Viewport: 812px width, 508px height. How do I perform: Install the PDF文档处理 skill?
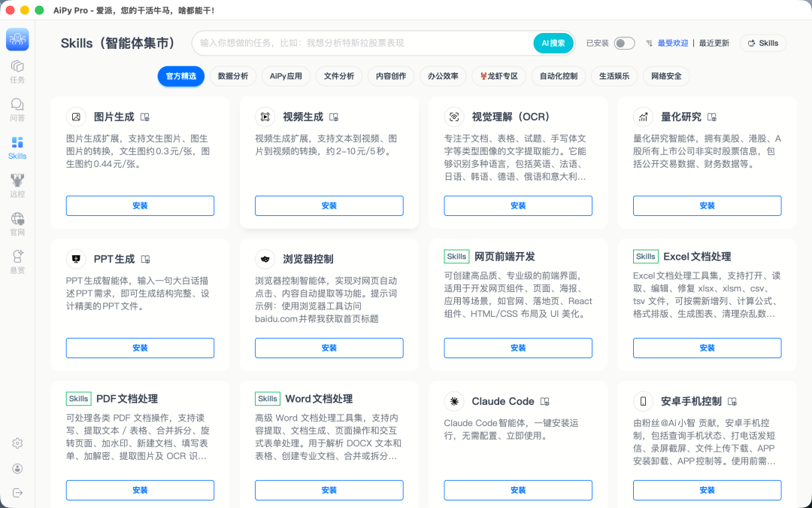tap(140, 490)
